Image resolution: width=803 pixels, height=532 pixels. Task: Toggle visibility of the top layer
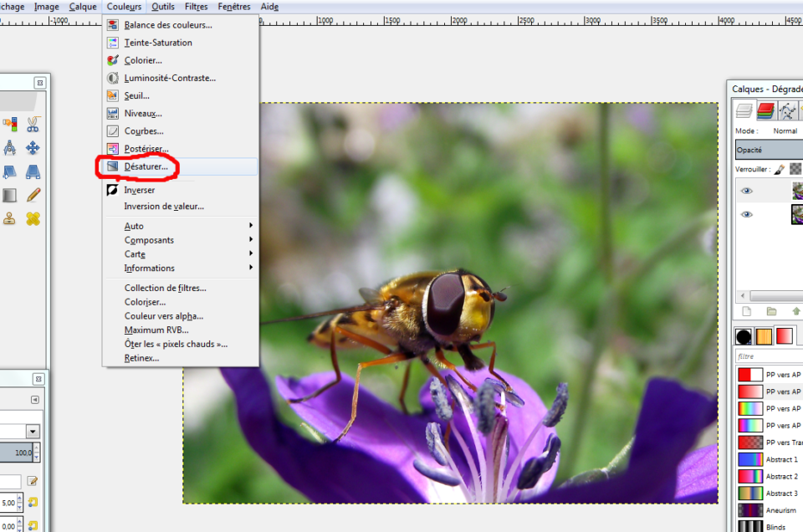tap(747, 191)
